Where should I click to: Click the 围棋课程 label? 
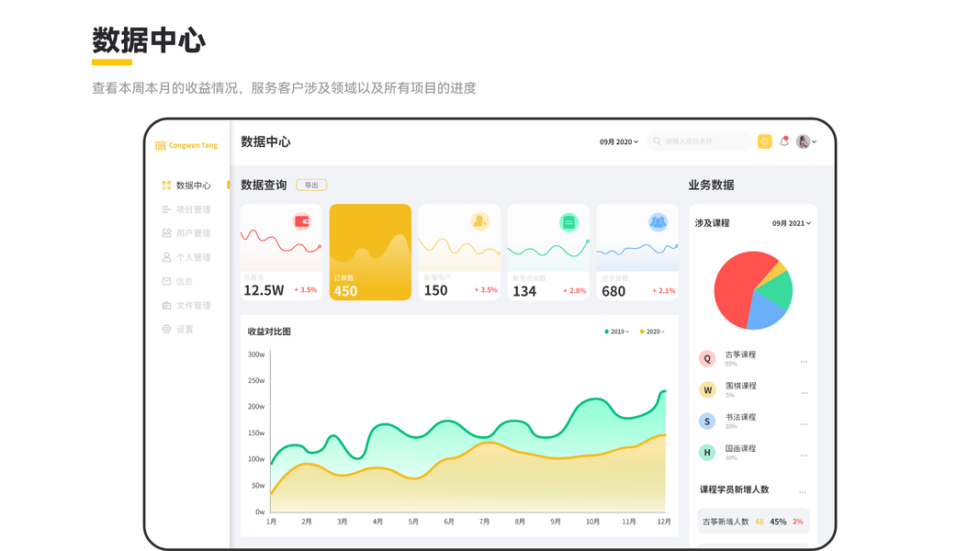[x=740, y=386]
